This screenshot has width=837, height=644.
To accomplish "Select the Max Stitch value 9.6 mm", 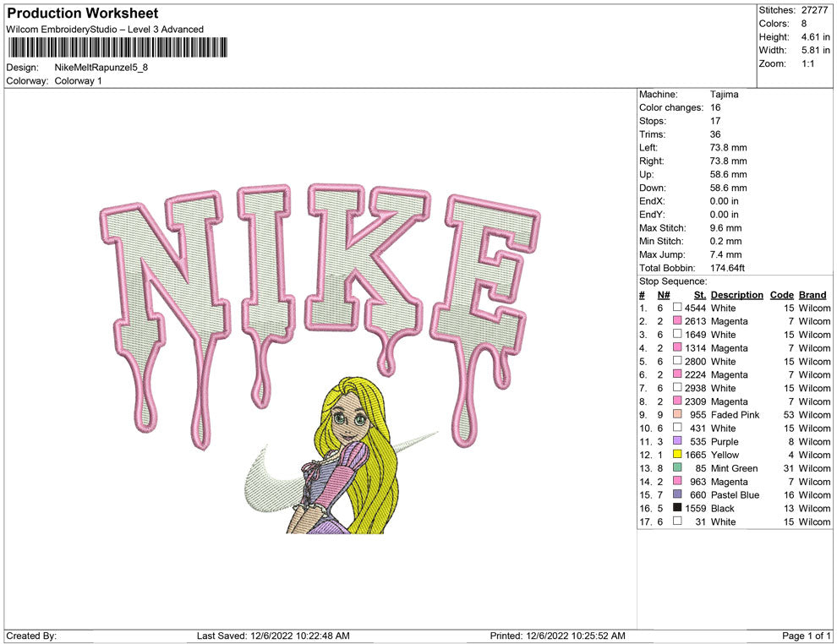I will pyautogui.click(x=726, y=228).
